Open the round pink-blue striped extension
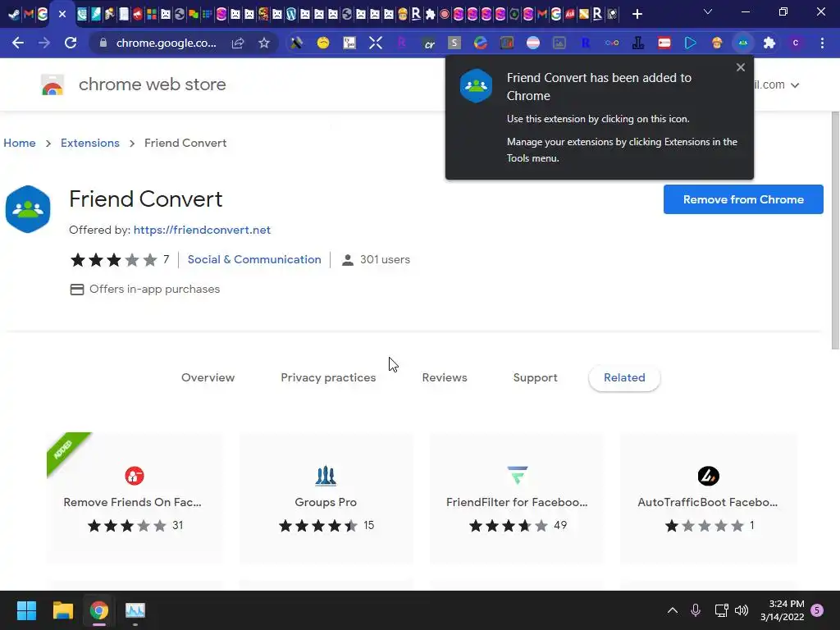The width and height of the screenshot is (840, 630). (x=533, y=43)
